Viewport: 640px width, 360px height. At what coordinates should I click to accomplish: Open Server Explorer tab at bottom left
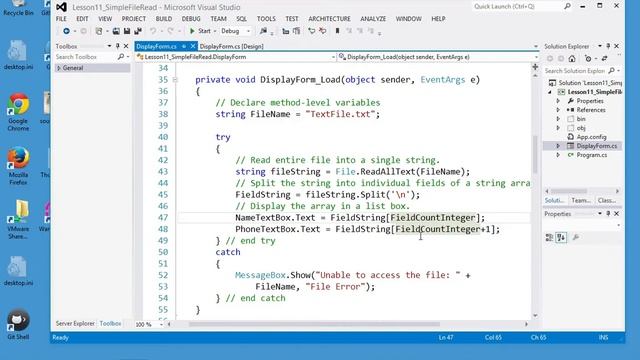click(x=75, y=324)
